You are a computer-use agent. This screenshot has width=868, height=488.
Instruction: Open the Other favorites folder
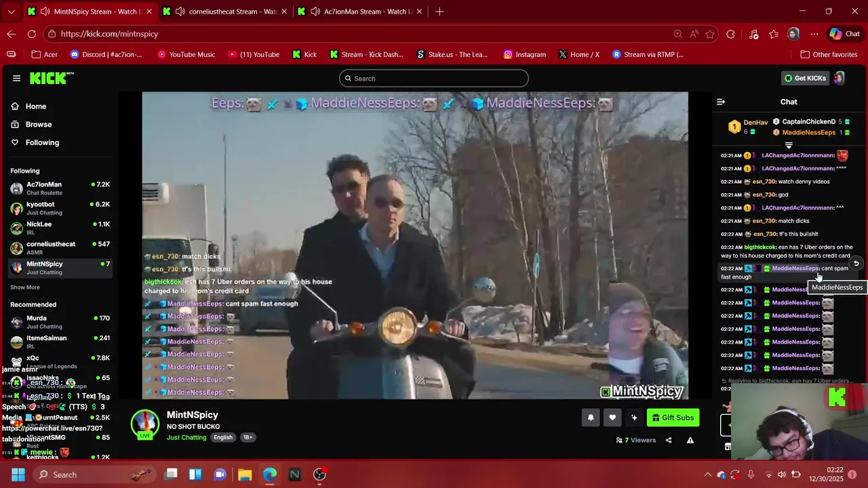coord(829,54)
